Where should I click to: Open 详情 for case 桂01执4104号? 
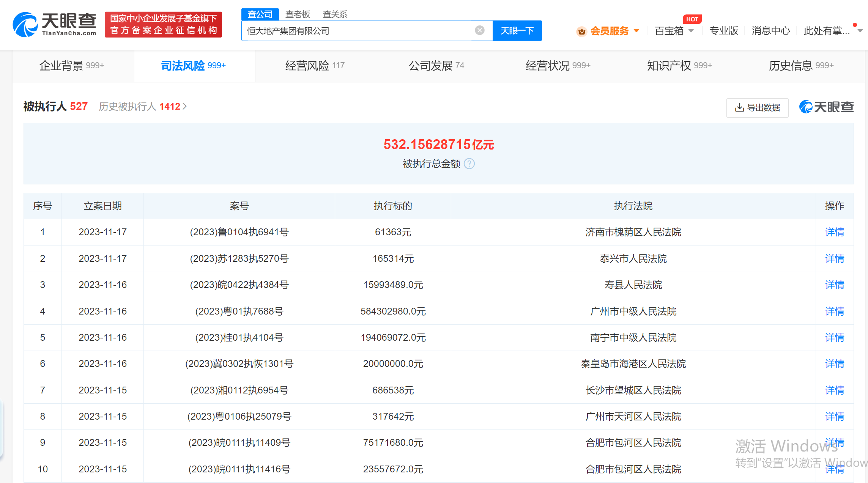pyautogui.click(x=835, y=338)
